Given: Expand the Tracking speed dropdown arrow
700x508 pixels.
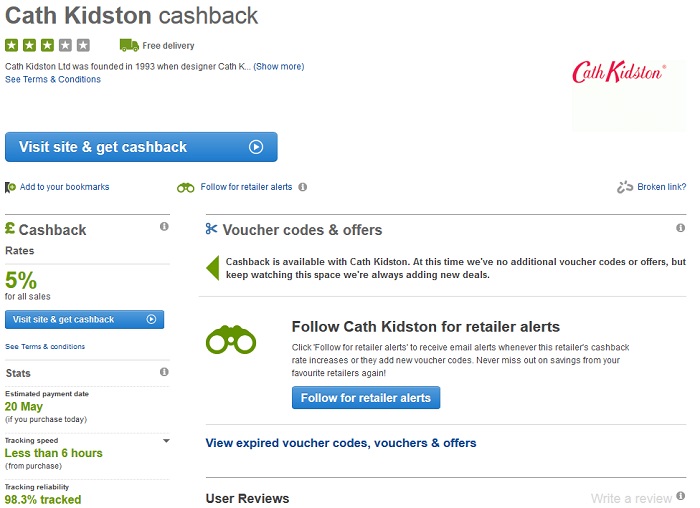Looking at the screenshot, I should (x=166, y=441).
